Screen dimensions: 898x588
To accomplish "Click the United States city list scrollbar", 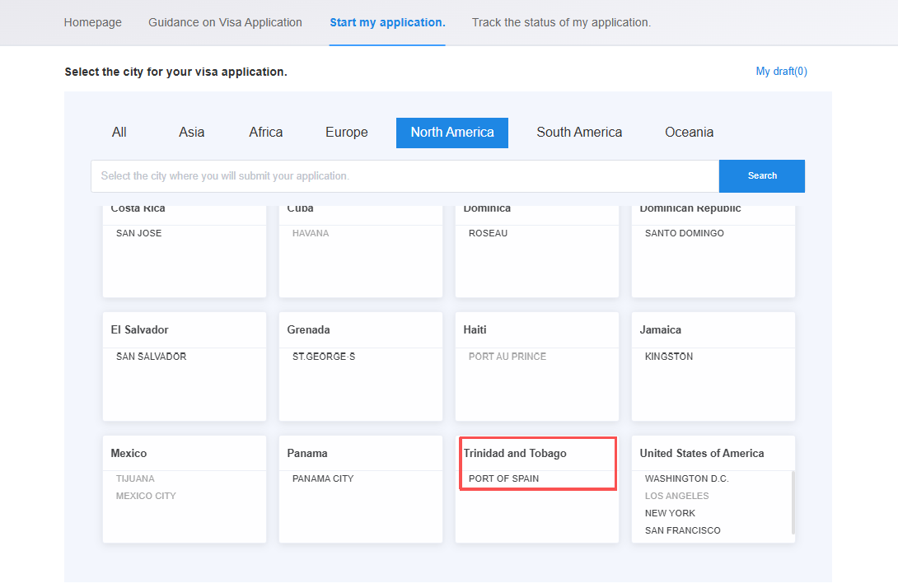I will click(793, 502).
